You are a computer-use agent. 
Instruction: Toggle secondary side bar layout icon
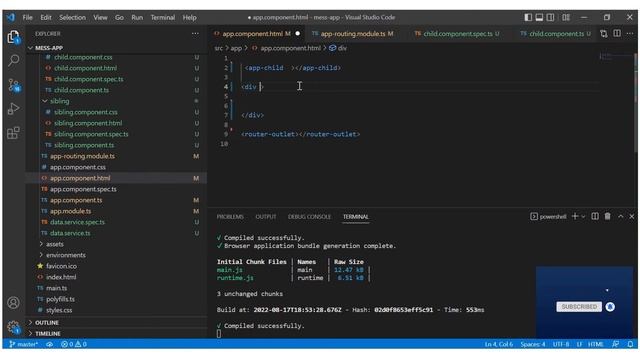pos(551,17)
